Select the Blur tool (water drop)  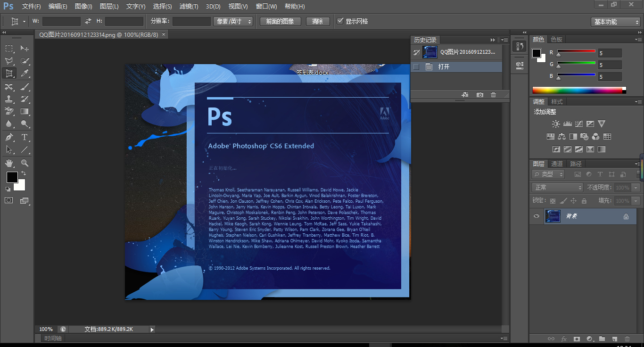tap(9, 124)
